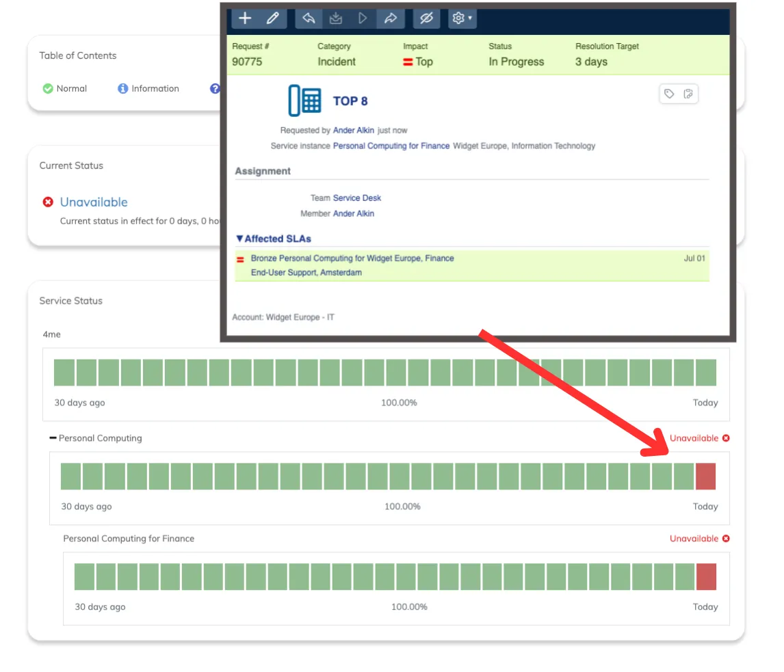Click the Account: Widget Europe - IT text

pos(283,317)
